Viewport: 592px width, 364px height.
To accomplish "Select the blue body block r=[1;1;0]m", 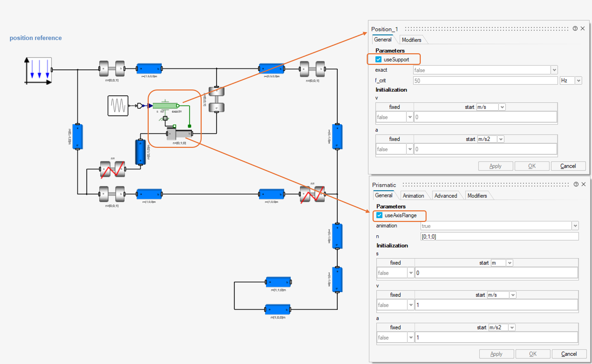I will click(278, 282).
